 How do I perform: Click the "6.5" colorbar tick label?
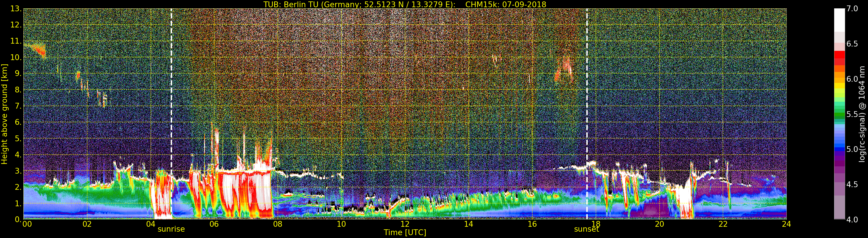point(852,44)
